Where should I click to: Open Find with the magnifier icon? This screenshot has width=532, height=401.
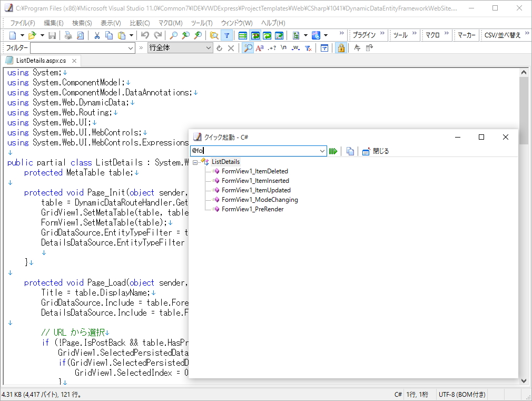pyautogui.click(x=173, y=35)
